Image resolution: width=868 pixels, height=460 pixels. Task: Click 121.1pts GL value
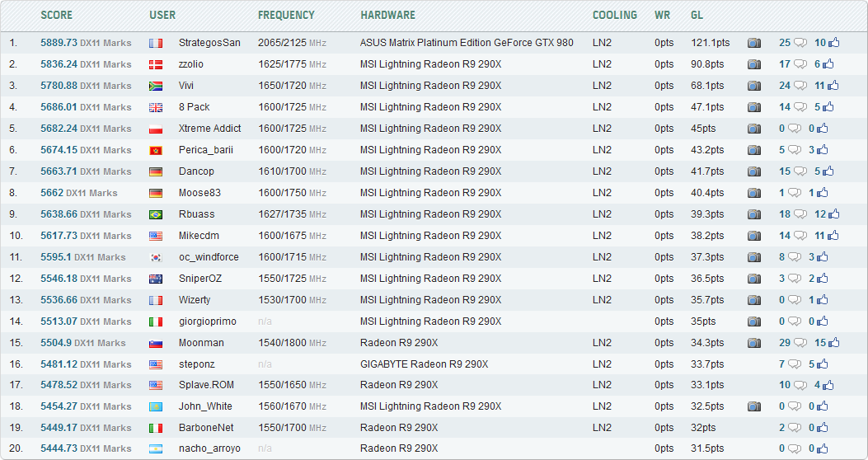point(711,43)
